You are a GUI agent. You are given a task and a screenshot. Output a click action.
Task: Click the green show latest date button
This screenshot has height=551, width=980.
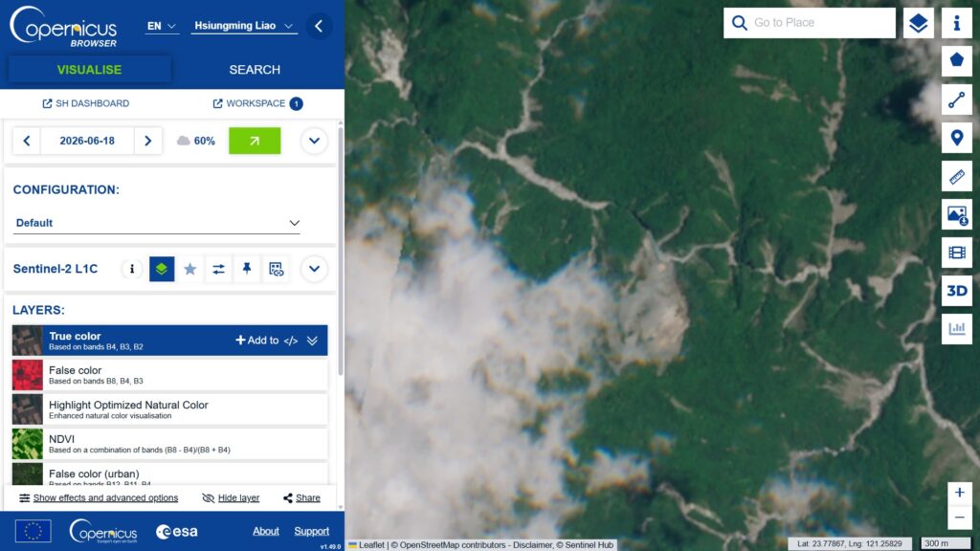coord(255,142)
